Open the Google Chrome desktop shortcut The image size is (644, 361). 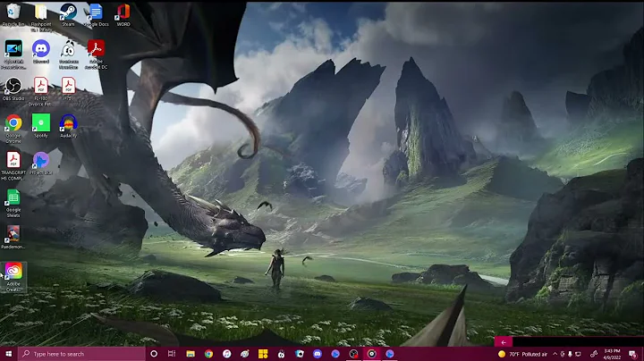pyautogui.click(x=13, y=129)
